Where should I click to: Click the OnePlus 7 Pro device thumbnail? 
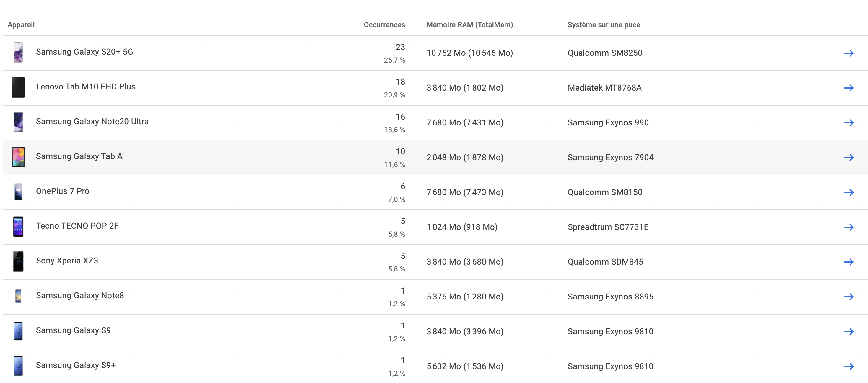[19, 192]
